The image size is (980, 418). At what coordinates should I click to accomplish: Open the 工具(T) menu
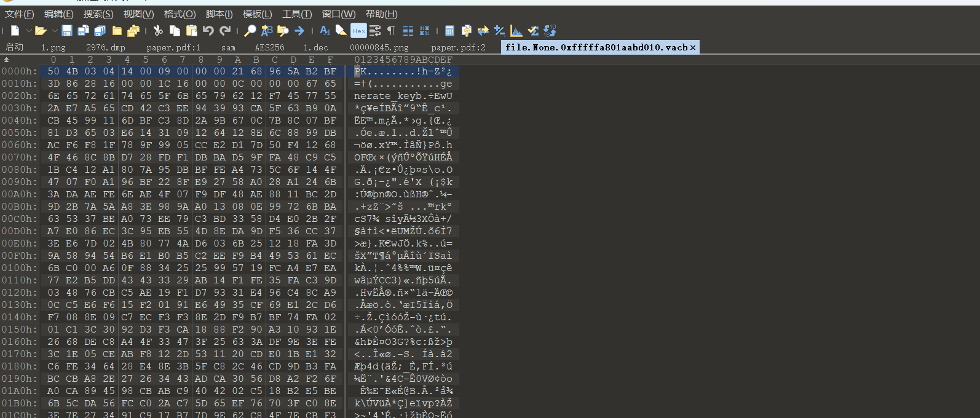pos(297,14)
